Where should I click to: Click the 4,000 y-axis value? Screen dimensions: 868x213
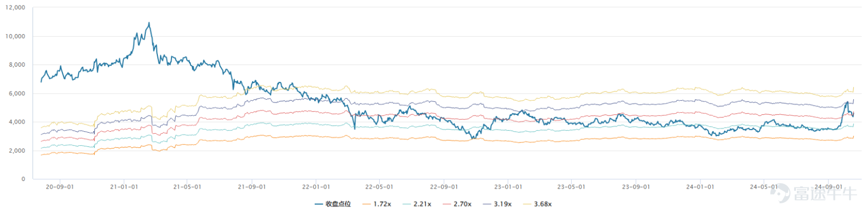click(x=17, y=122)
